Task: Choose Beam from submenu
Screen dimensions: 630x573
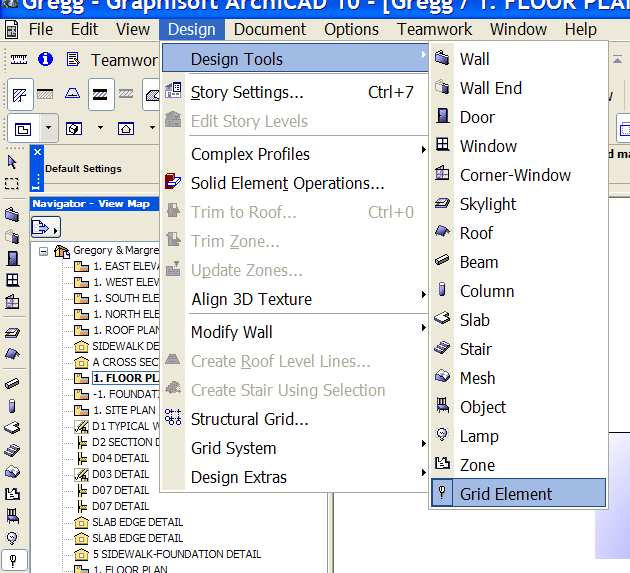Action: (x=518, y=262)
